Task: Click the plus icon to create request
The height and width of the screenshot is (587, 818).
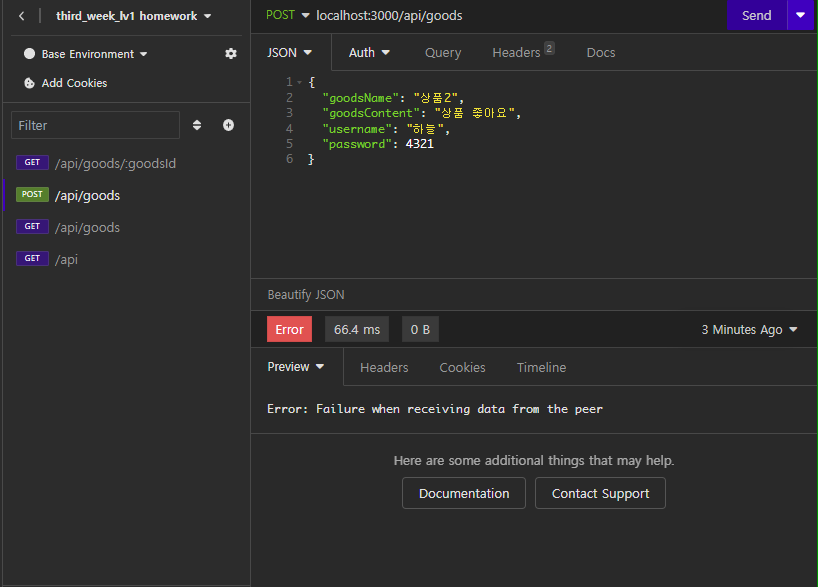Action: tap(228, 125)
